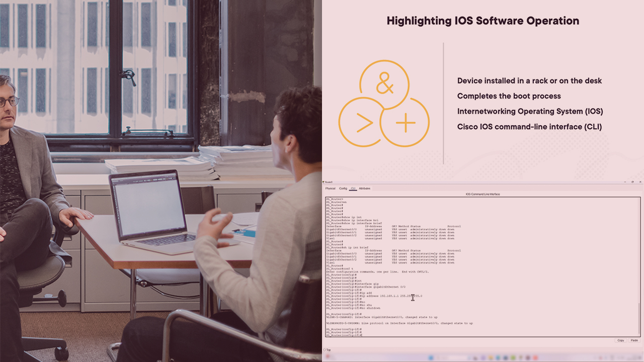Click the ampersand circle icon

tap(384, 84)
